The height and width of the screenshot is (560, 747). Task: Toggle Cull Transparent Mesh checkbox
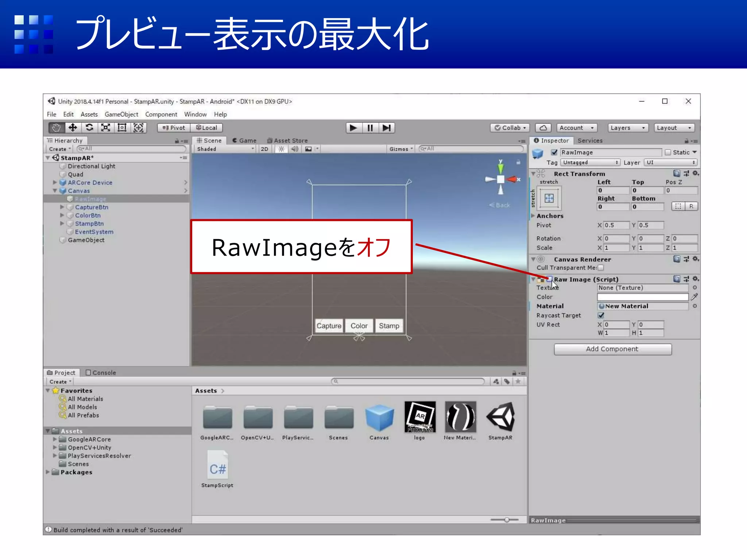tap(601, 268)
